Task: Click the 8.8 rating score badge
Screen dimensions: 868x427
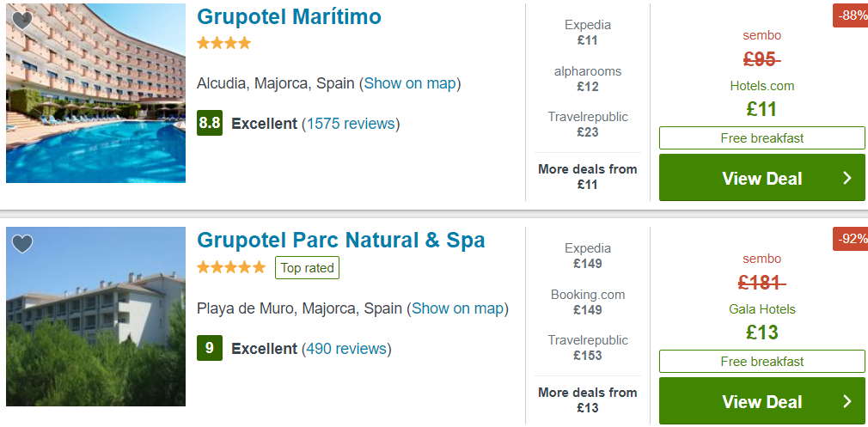Action: pos(210,123)
